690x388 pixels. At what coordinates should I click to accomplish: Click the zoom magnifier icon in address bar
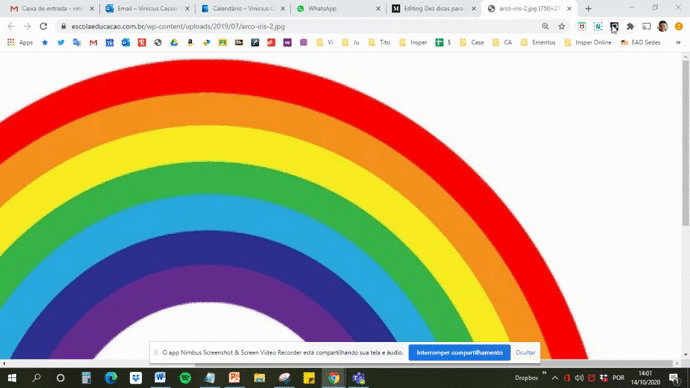545,26
